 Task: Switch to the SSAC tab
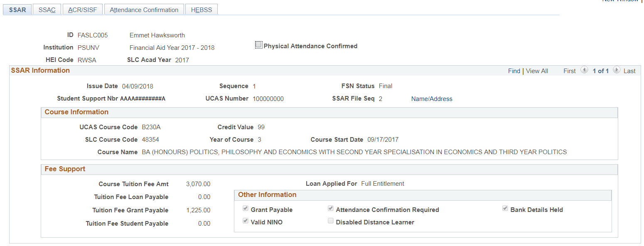click(x=47, y=9)
